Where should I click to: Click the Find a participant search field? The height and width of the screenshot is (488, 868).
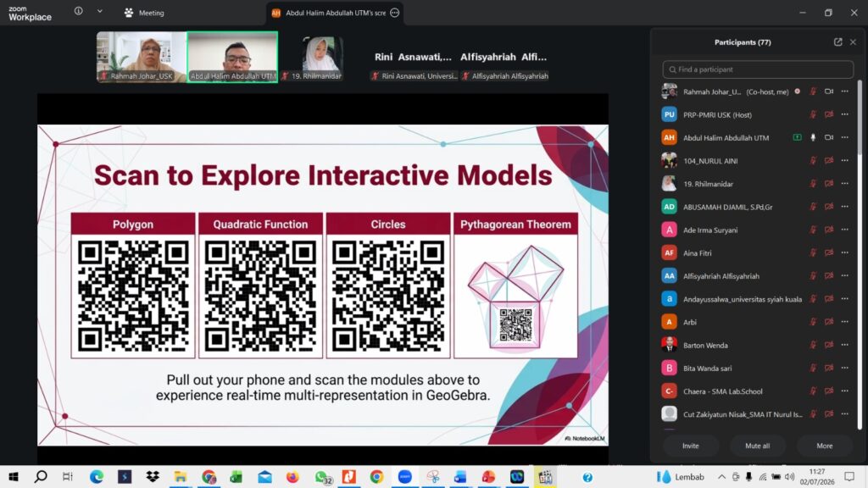pyautogui.click(x=758, y=69)
